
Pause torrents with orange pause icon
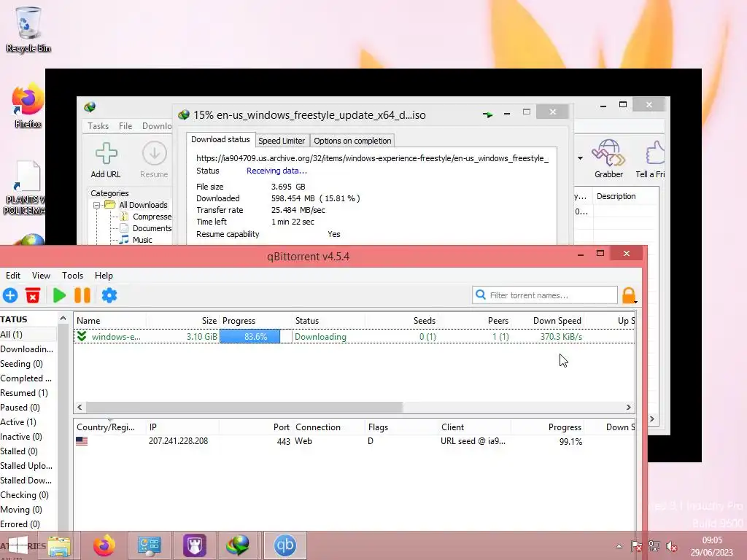[82, 295]
